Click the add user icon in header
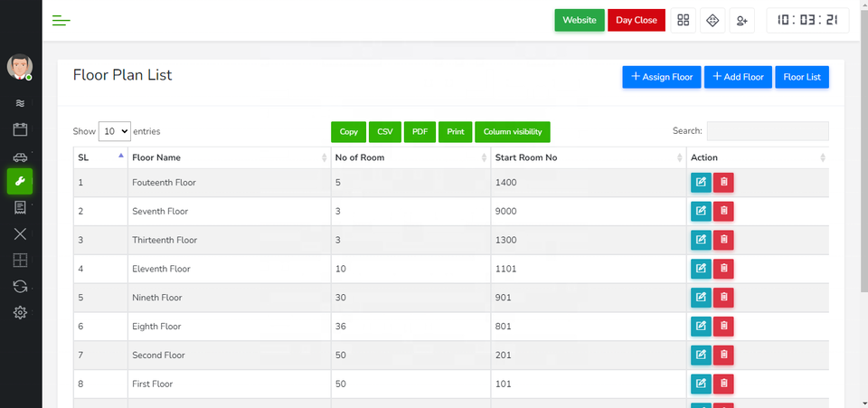The image size is (868, 408). point(742,21)
